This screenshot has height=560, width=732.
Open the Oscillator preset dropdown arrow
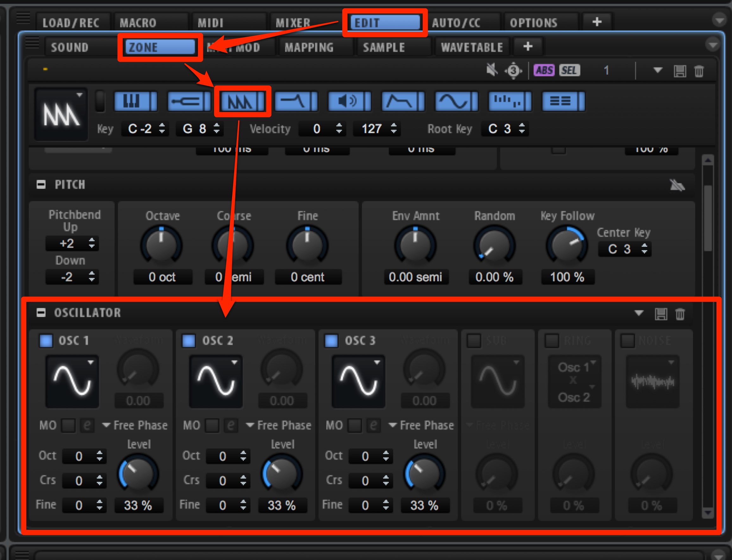[x=639, y=313]
